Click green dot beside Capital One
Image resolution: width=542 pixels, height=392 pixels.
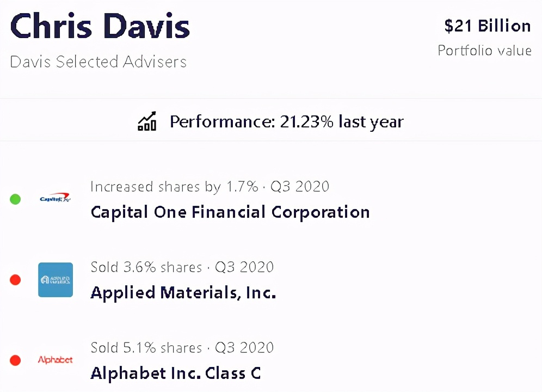15,199
